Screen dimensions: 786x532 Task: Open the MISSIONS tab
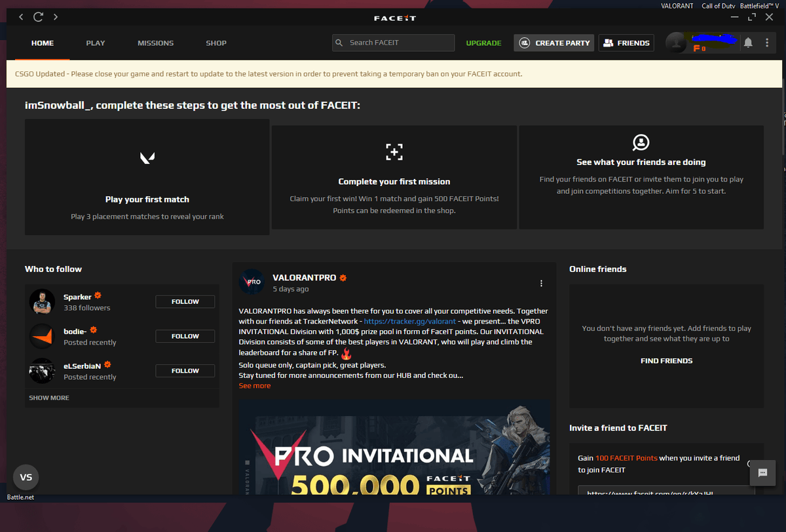click(x=156, y=43)
